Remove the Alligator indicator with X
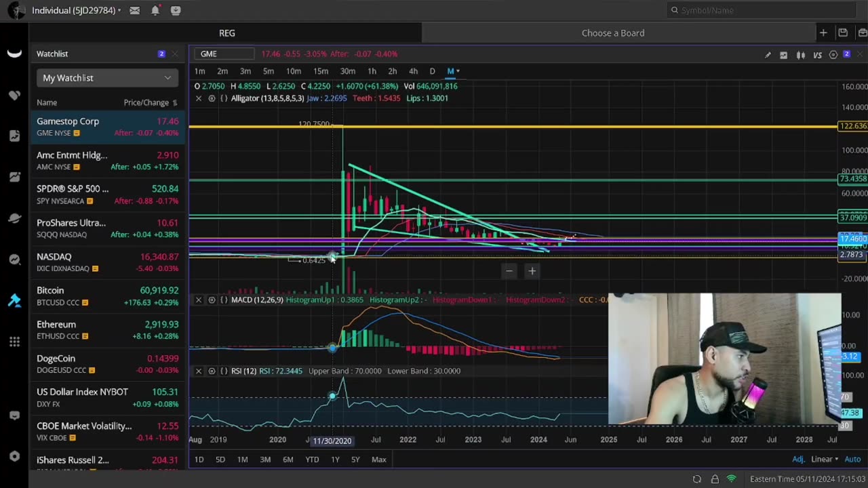Image resolution: width=868 pixels, height=488 pixels. (x=198, y=98)
